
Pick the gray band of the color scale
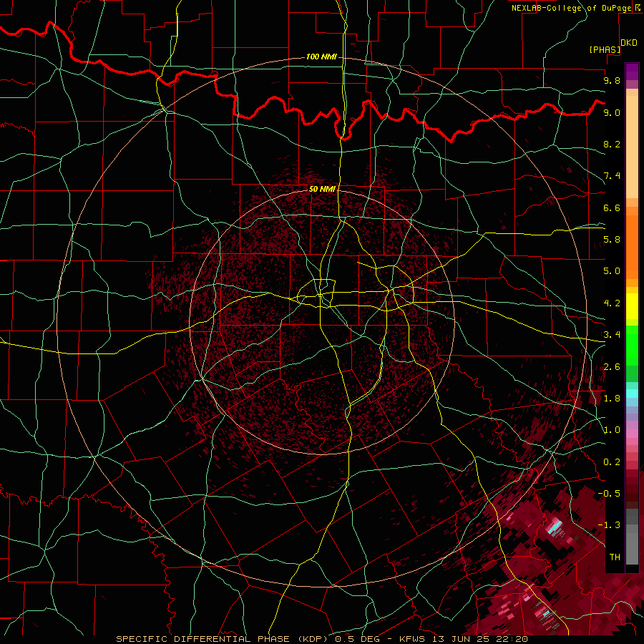tap(632, 538)
